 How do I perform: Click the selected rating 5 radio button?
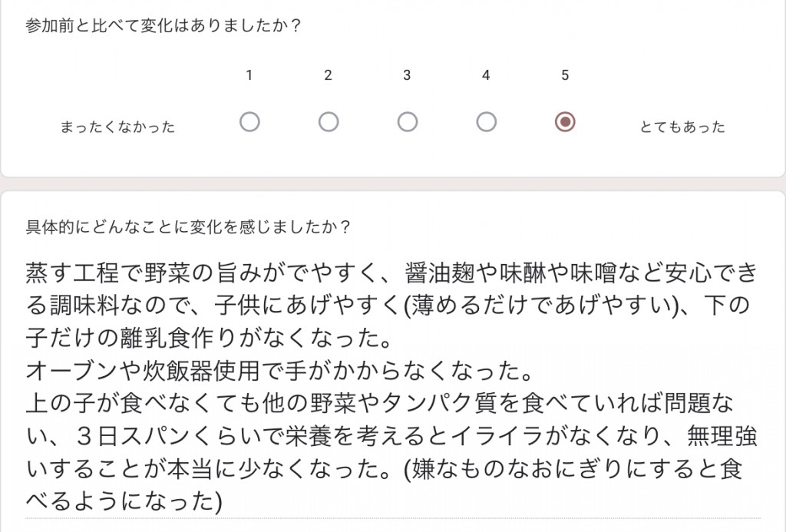tap(565, 122)
